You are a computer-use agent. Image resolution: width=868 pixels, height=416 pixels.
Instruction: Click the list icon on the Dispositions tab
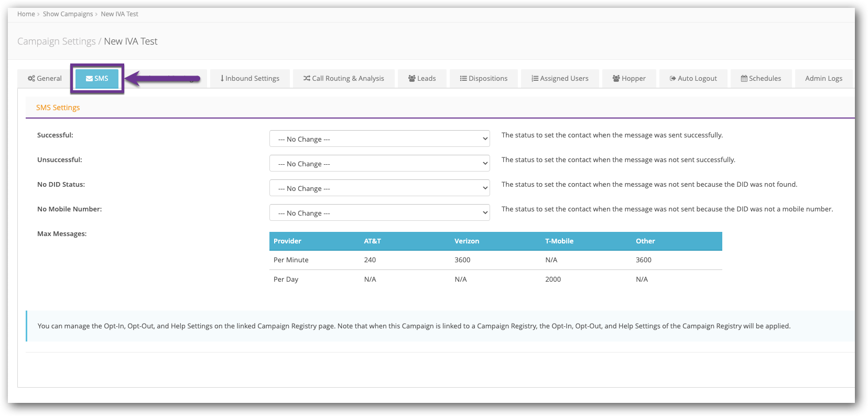(463, 79)
